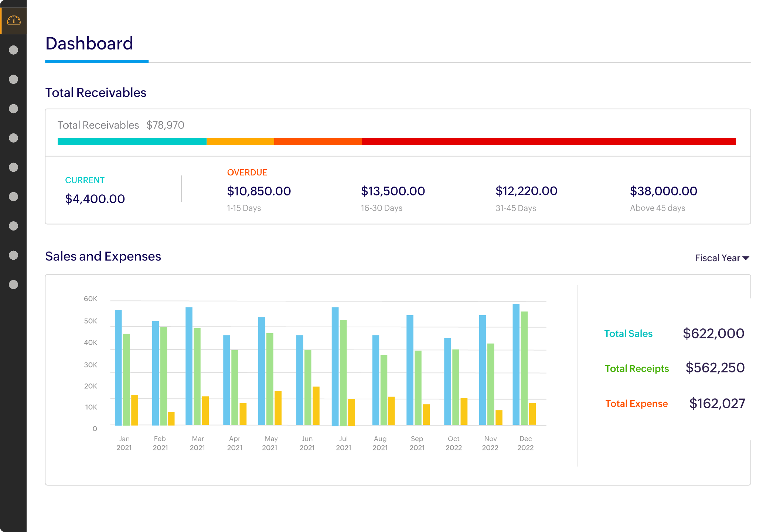Click the Total Receivables $78,970 summary
The image size is (780, 532).
[121, 125]
